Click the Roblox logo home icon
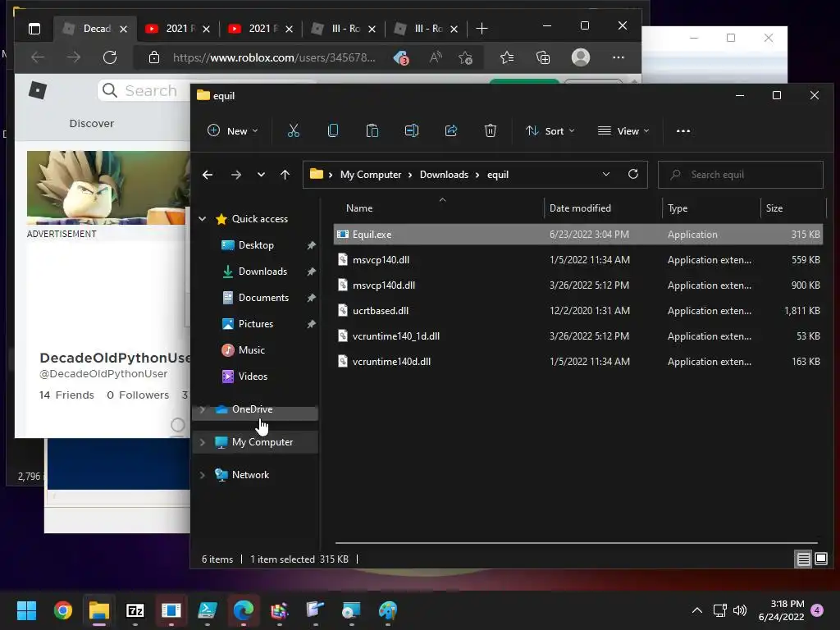Screen dimensions: 840x630 click(38, 90)
